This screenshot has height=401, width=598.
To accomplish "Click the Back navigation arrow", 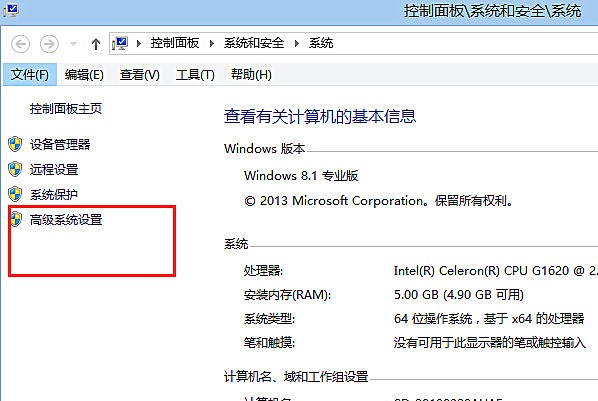I will [x=21, y=44].
